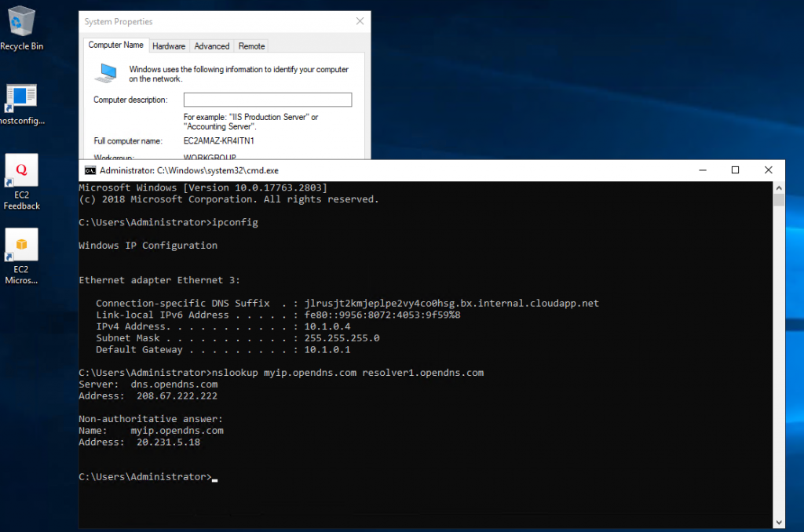This screenshot has height=532, width=804.
Task: Click the cmd scrollbar up arrow
Action: 778,188
